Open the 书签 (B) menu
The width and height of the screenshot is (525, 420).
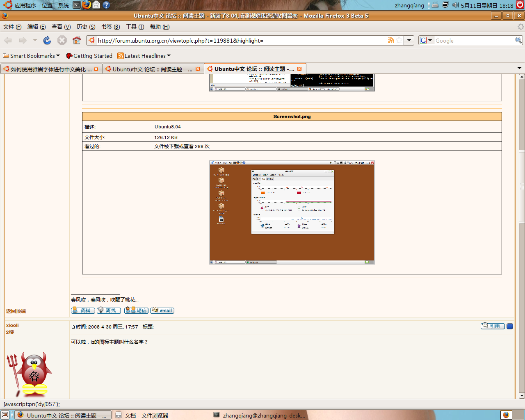(x=110, y=27)
